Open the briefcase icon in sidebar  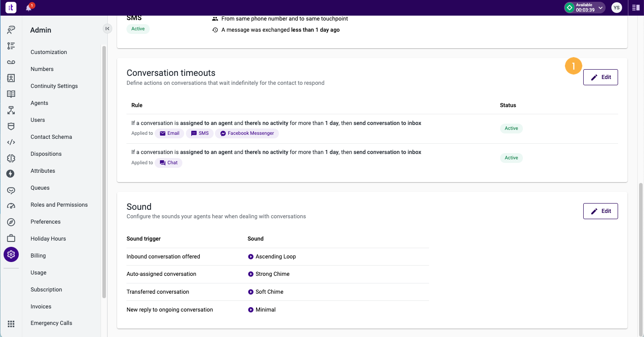click(11, 238)
